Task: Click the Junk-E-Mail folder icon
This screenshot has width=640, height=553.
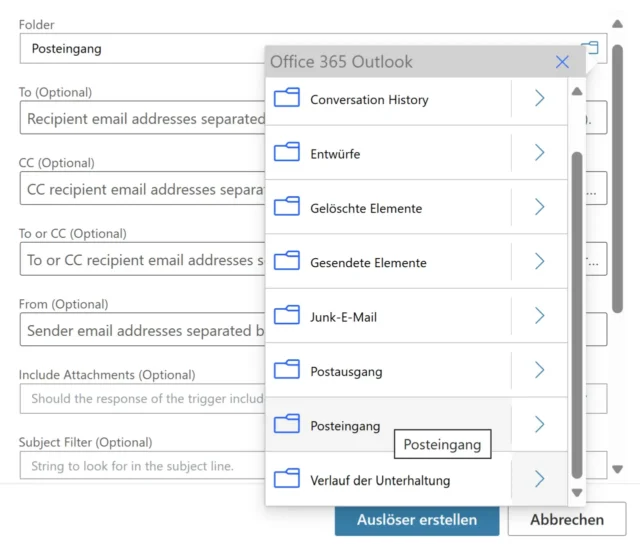Action: [x=287, y=316]
